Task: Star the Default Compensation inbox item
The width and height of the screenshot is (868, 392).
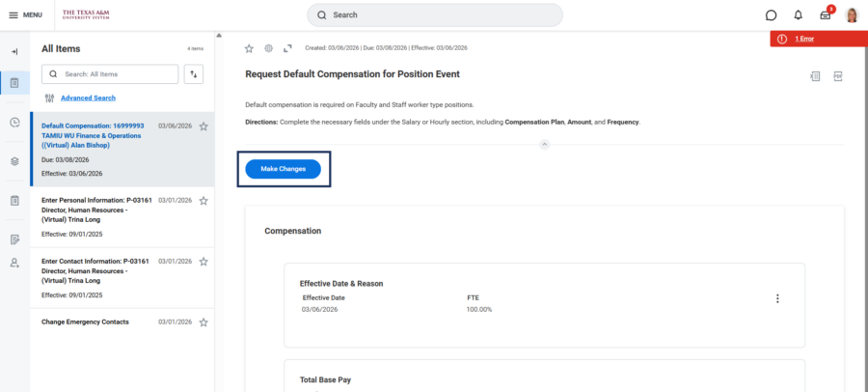Action: (x=203, y=126)
